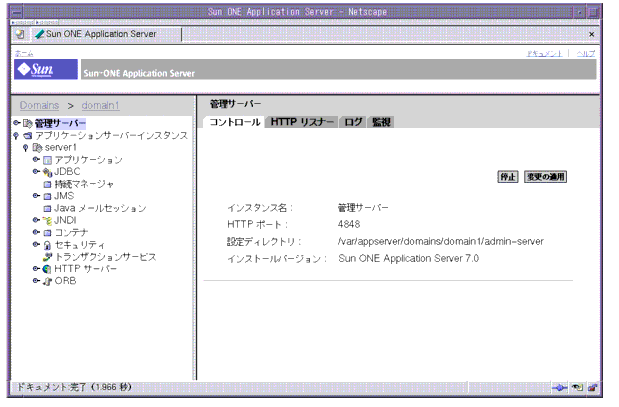This screenshot has height=407, width=619.
Task: Expand the コンテナ tree node
Action: (36, 232)
